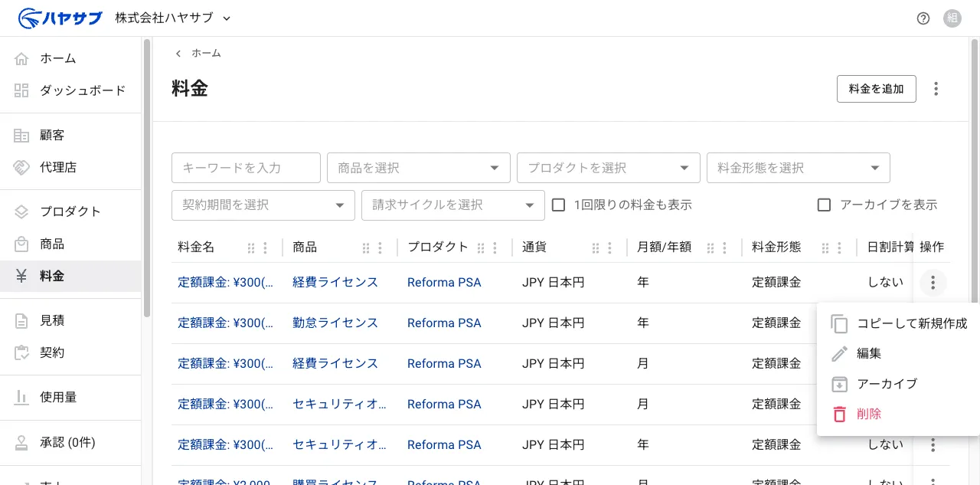
Task: Click the copy icon in the context menu
Action: pyautogui.click(x=840, y=324)
